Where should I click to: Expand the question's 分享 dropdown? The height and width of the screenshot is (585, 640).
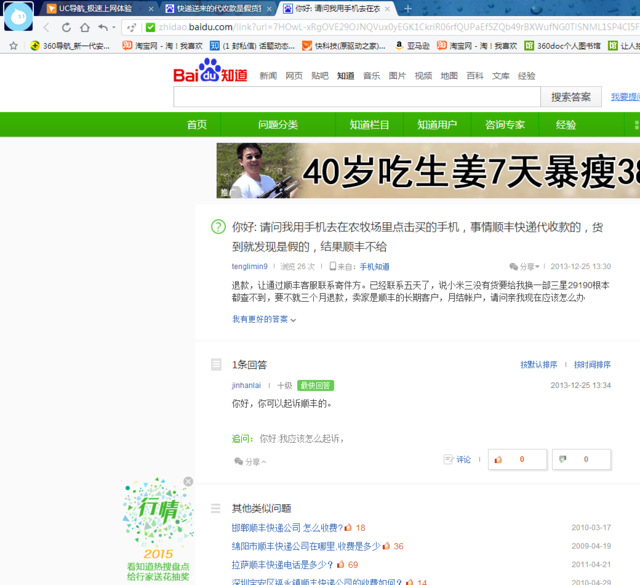point(524,267)
